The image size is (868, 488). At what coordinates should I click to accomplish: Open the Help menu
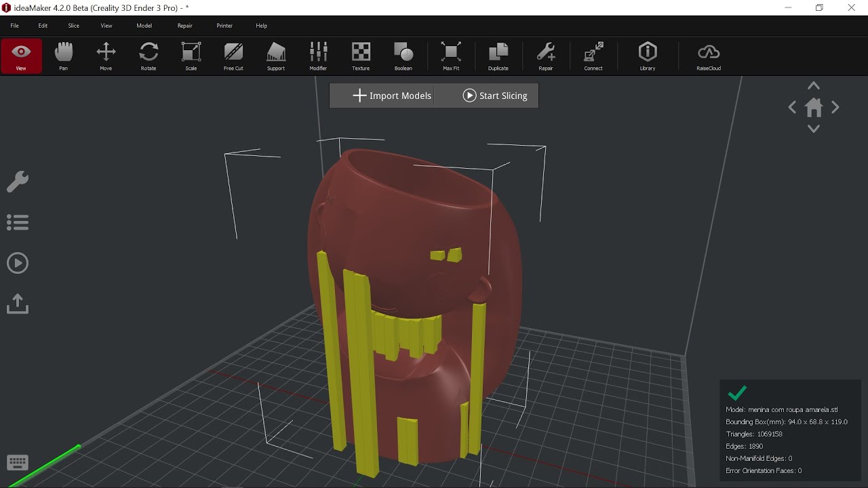click(262, 26)
